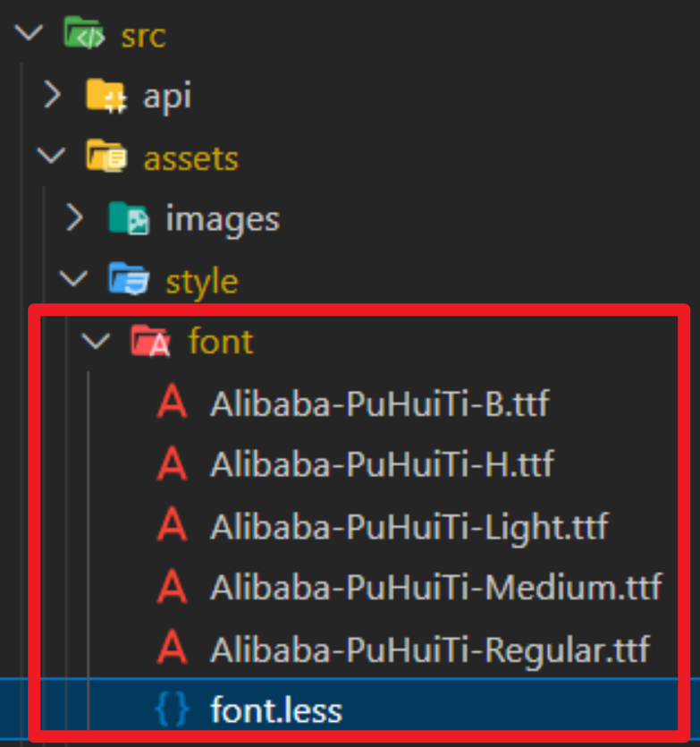The height and width of the screenshot is (747, 700).
Task: Collapse the assets folder chevron
Action: click(51, 156)
